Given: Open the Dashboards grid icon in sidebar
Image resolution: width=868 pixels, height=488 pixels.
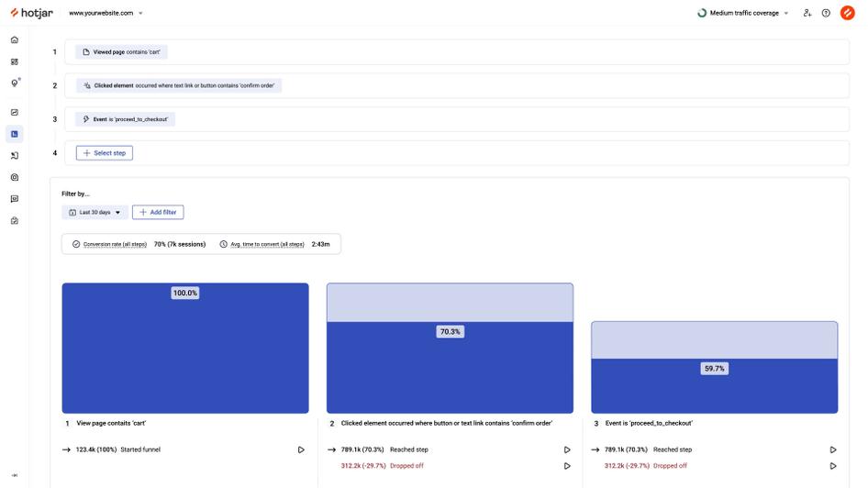Looking at the screenshot, I should pyautogui.click(x=15, y=62).
